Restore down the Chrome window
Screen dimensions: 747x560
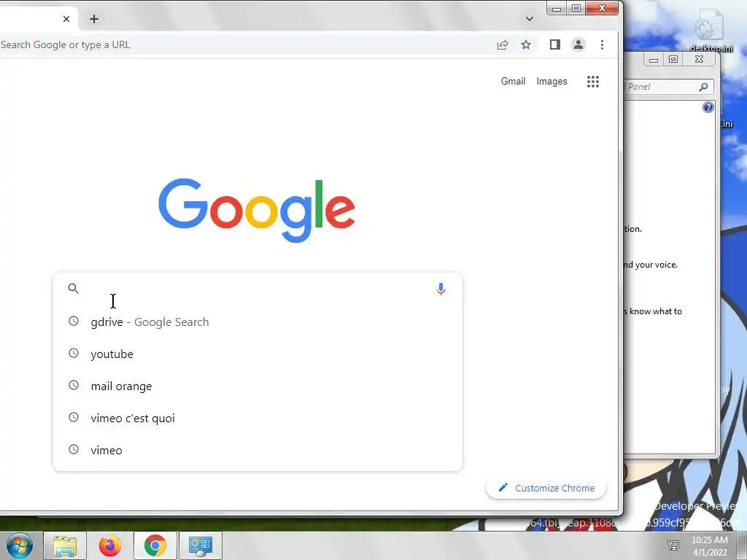pyautogui.click(x=576, y=8)
